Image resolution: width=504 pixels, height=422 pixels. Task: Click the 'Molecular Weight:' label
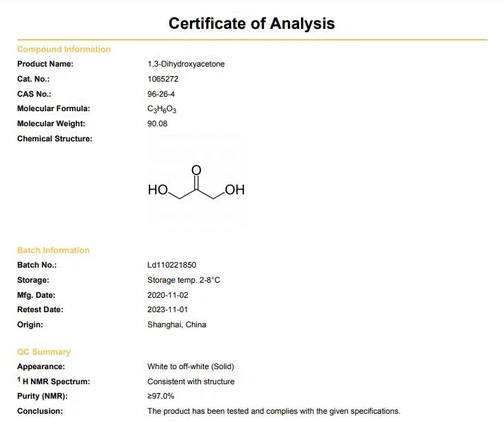coord(51,124)
